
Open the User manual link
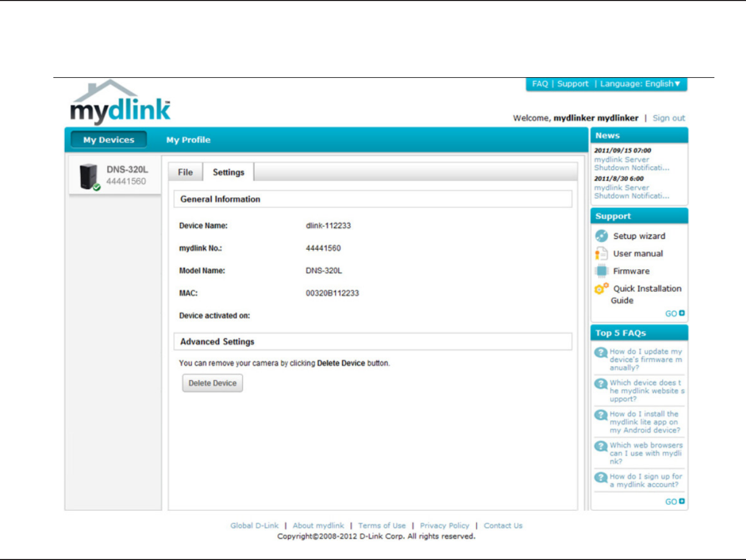click(x=638, y=254)
